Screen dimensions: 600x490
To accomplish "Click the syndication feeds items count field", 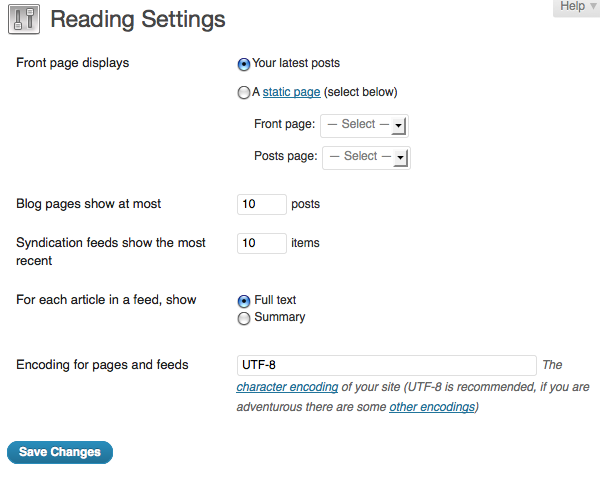I will (261, 243).
